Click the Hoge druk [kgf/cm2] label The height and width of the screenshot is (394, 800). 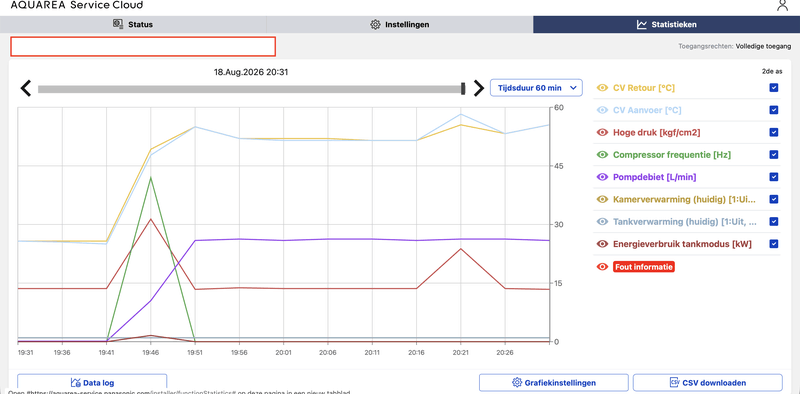pyautogui.click(x=657, y=132)
